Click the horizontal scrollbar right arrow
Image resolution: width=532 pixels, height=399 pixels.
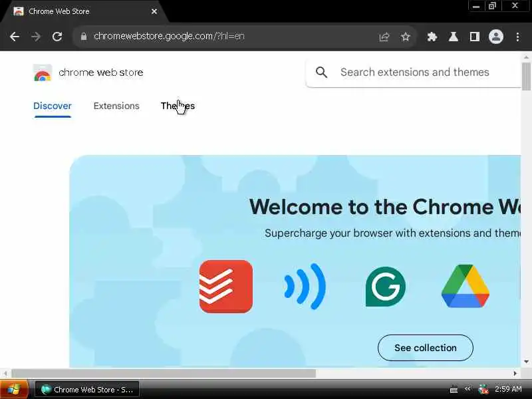tap(515, 373)
